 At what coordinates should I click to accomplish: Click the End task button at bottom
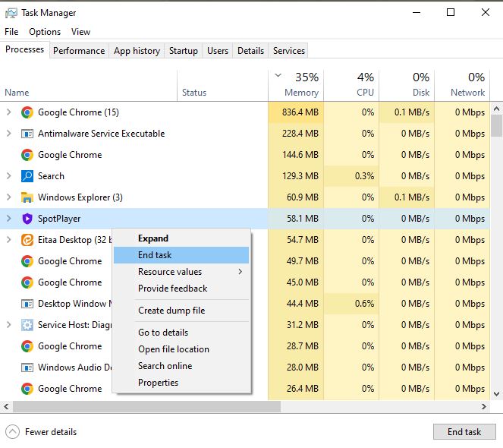point(464,432)
